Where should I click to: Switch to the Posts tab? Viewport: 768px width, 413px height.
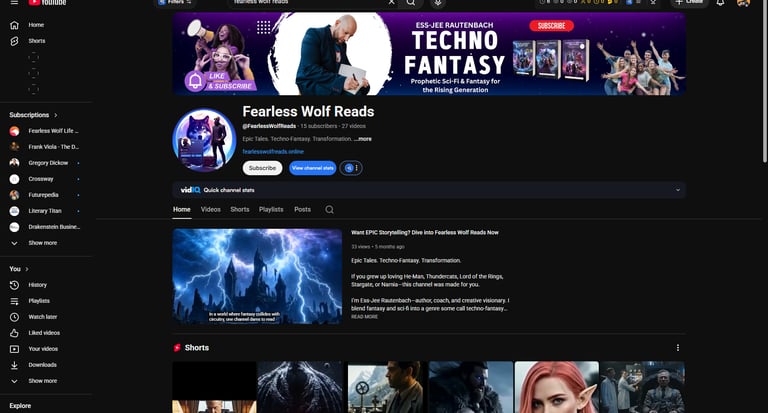302,209
